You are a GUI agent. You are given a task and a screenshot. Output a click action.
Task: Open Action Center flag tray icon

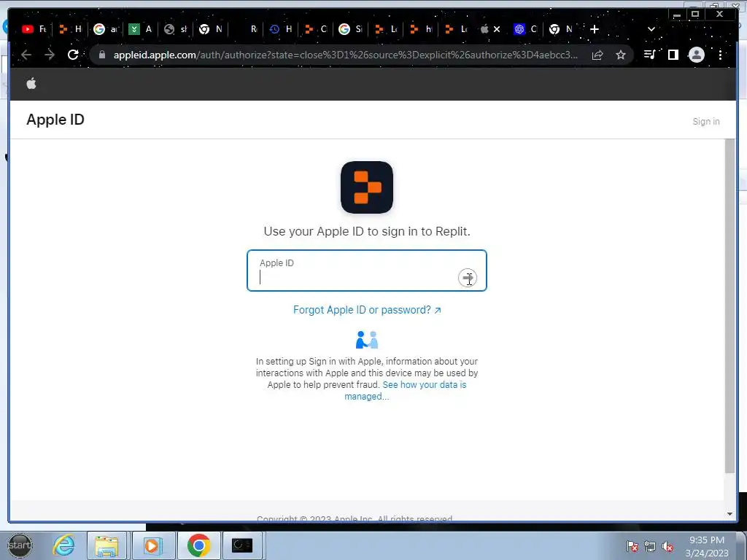[632, 546]
